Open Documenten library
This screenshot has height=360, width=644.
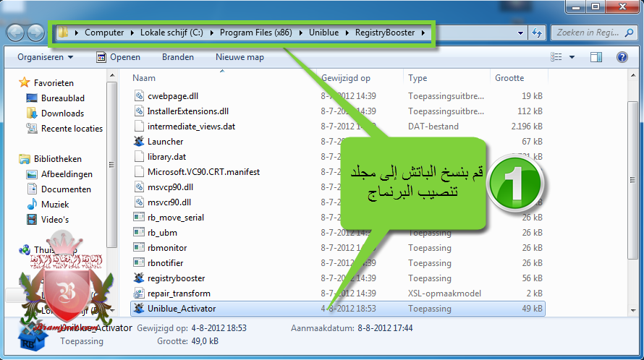tap(66, 189)
